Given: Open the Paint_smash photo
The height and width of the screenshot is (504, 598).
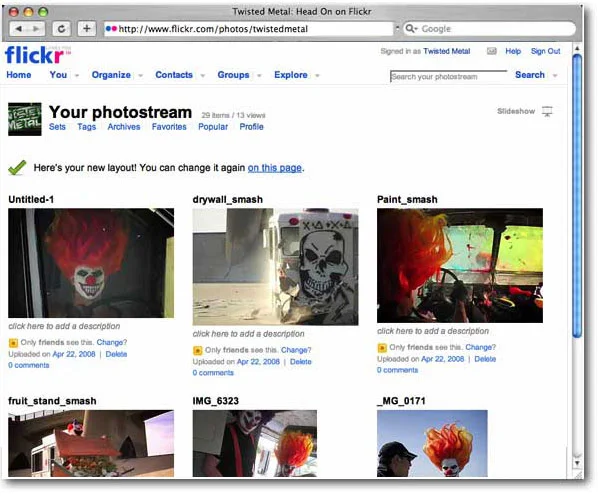Looking at the screenshot, I should (x=460, y=265).
